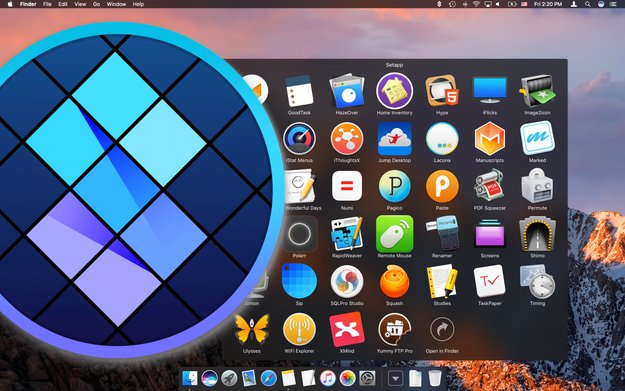
Task: Open the Go menu
Action: 96,4
